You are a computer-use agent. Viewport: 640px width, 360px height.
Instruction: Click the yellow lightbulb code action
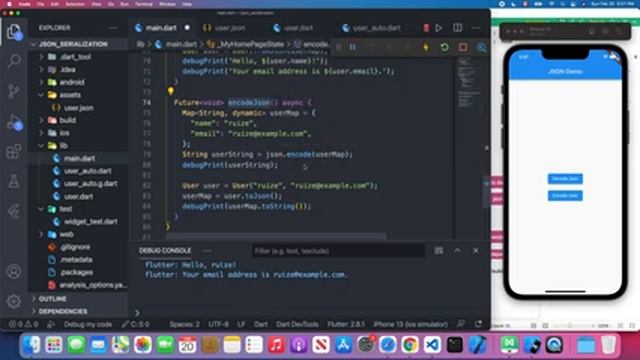[x=171, y=91]
